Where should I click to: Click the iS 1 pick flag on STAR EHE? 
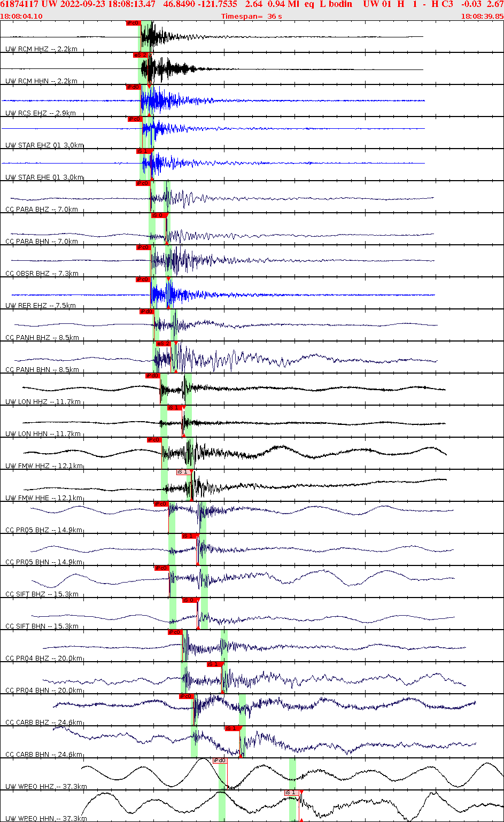[142, 150]
